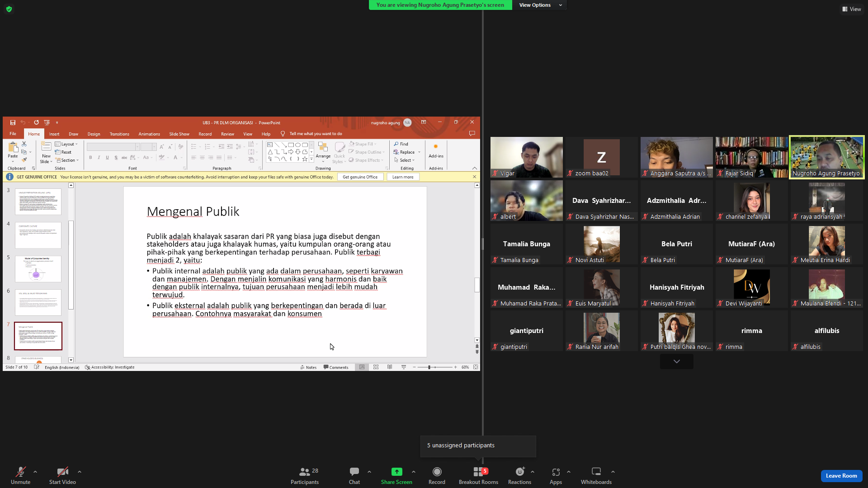Reset the slide layout
The width and height of the screenshot is (868, 488).
coord(63,152)
